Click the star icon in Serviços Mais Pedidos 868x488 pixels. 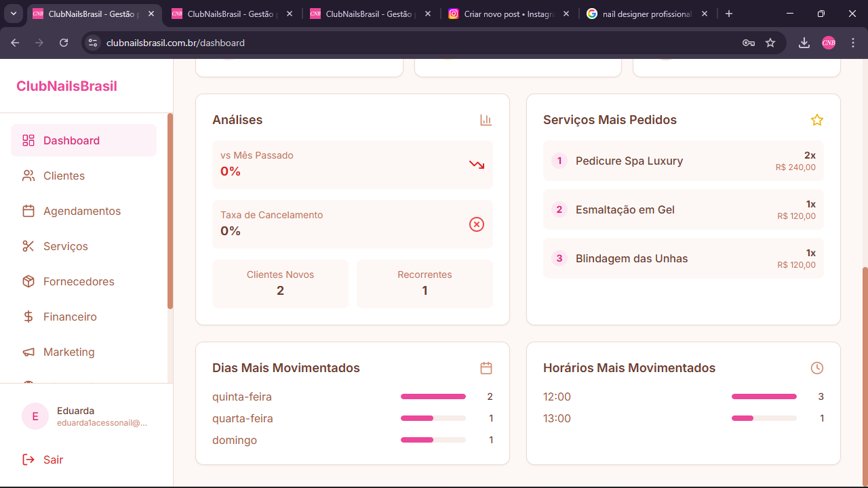click(816, 120)
